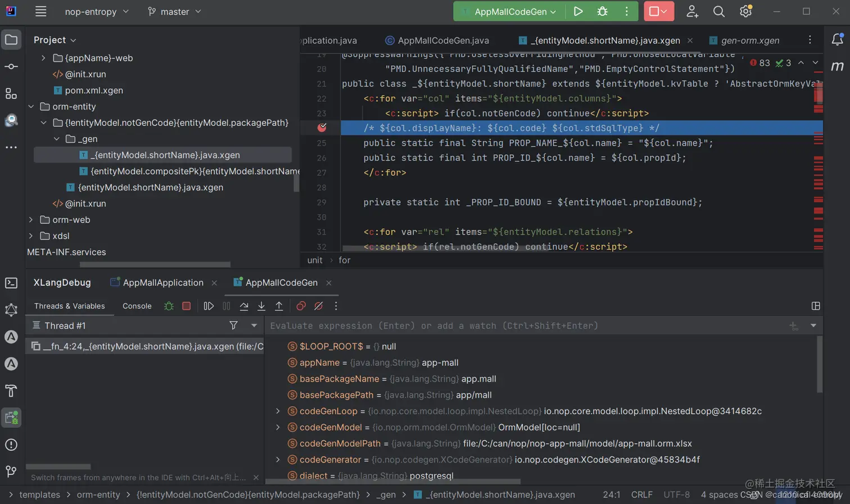Open the Commit tool window

coord(11,66)
